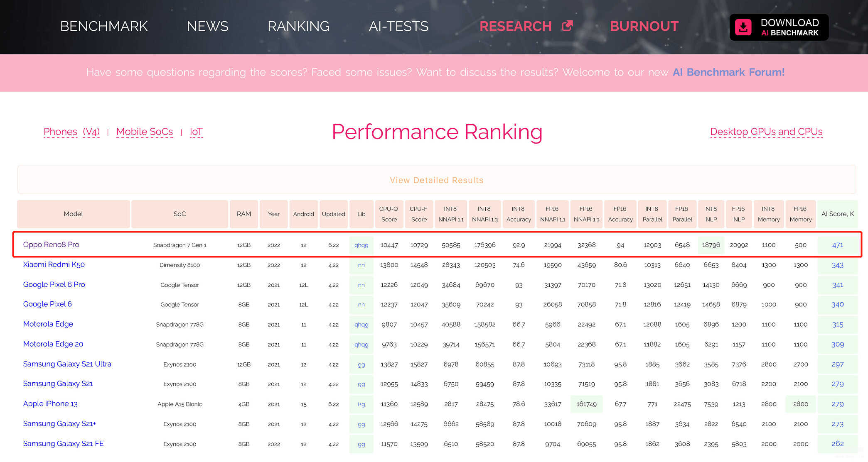Open Desktop GPUs and CPUs ranking

[766, 132]
